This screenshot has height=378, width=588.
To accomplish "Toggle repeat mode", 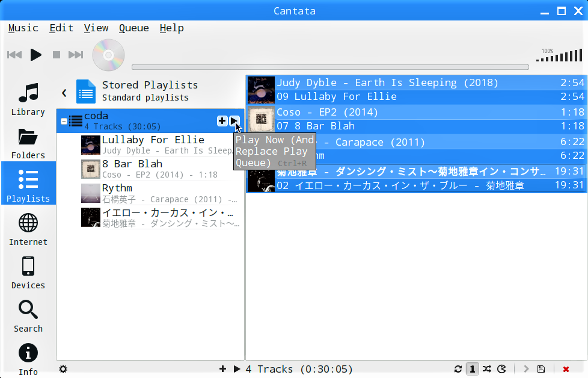I will [458, 369].
